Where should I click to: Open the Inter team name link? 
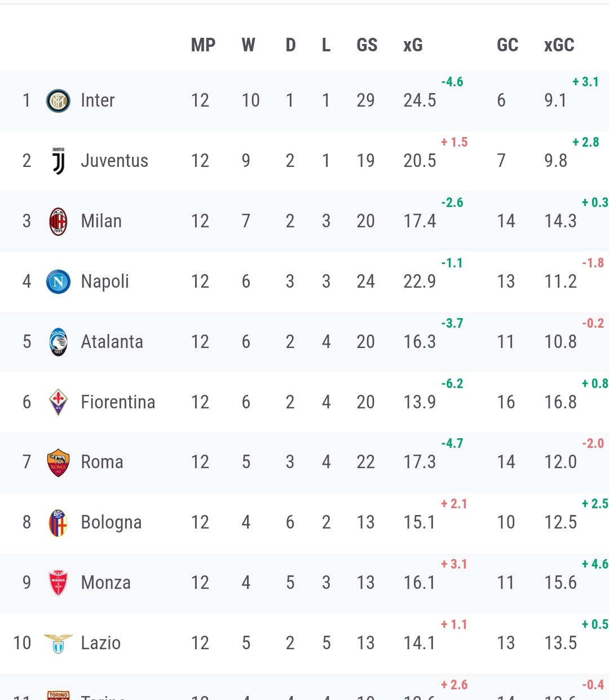coord(98,100)
